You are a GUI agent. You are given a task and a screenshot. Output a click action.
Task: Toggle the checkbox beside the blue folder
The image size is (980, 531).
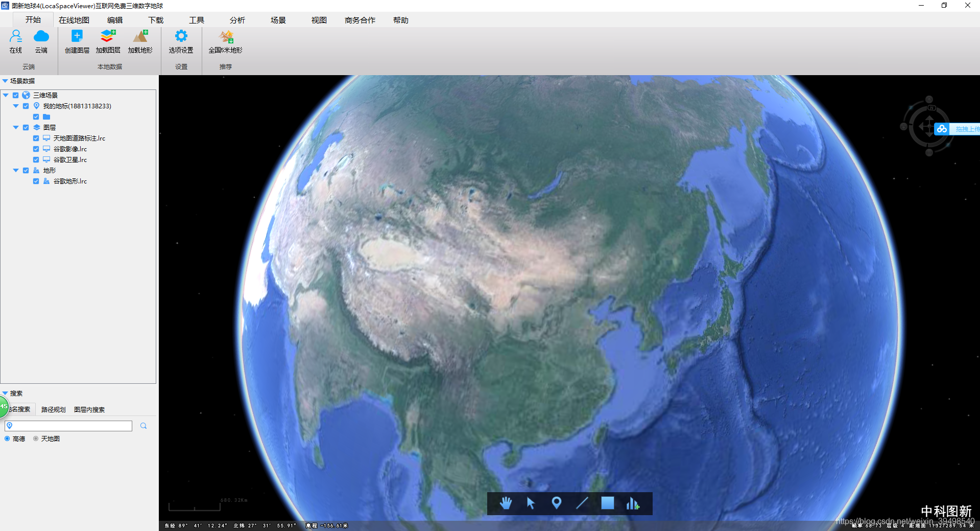point(36,117)
